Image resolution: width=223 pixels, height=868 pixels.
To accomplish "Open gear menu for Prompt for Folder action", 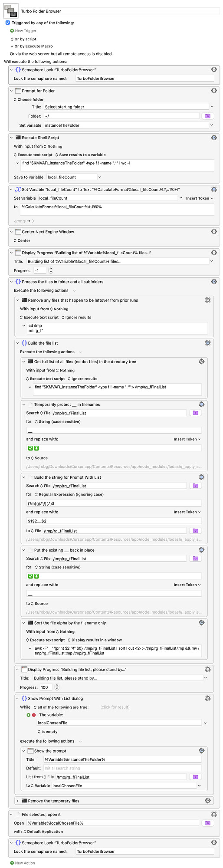I will pos(213,91).
